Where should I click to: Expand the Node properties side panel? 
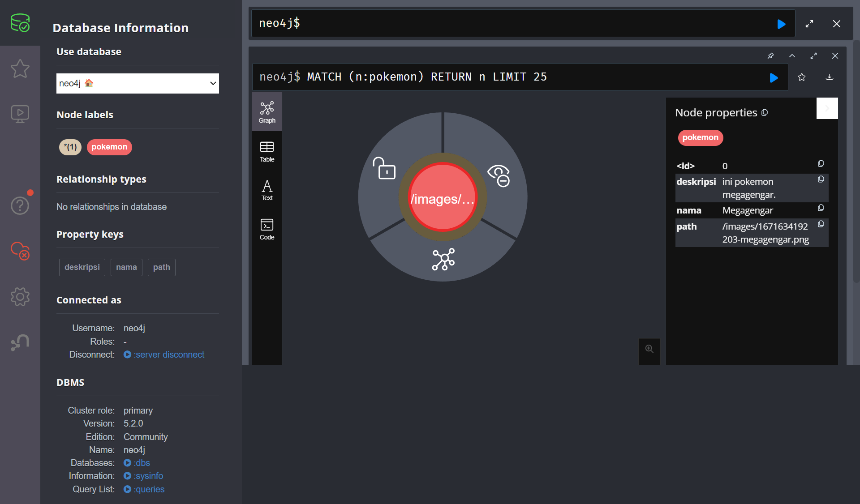pos(827,108)
